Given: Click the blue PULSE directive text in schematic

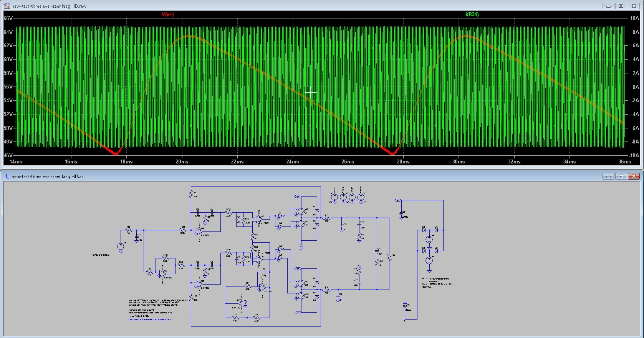Looking at the screenshot, I should 150,319.
